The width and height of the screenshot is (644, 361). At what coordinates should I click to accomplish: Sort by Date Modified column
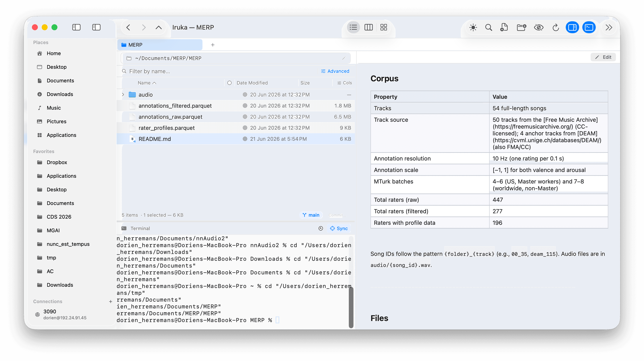click(252, 83)
